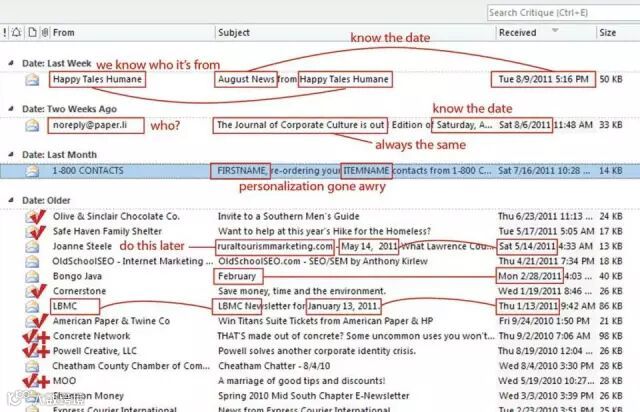Click received date 'Tue 8/9/2011 5:16 PM'
The image size is (640, 412).
pyautogui.click(x=543, y=79)
